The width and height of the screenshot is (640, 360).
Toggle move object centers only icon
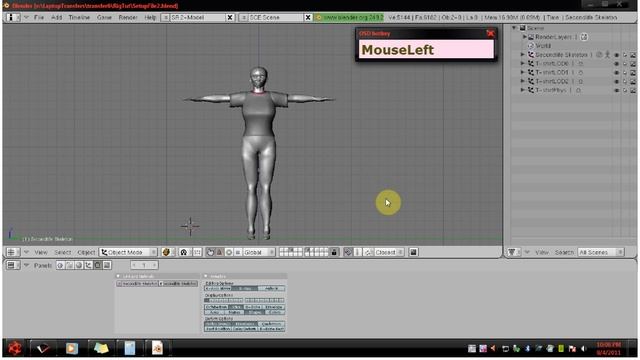(197, 252)
